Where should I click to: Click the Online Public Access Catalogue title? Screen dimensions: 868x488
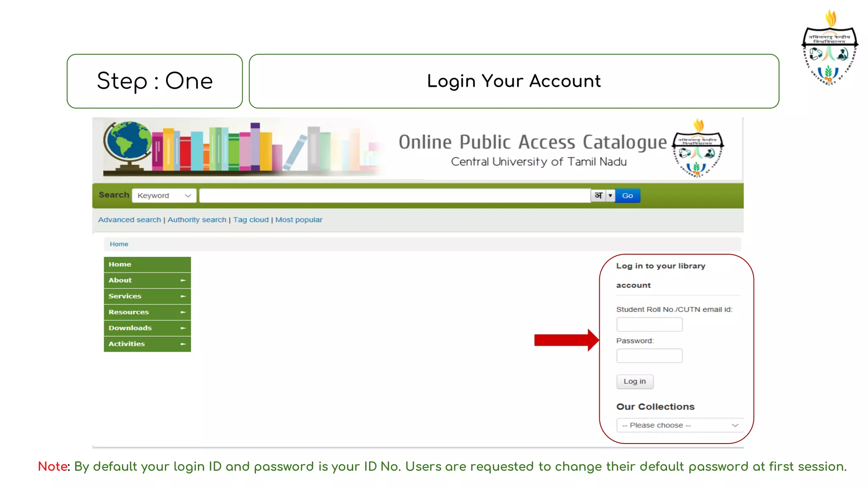pyautogui.click(x=533, y=142)
